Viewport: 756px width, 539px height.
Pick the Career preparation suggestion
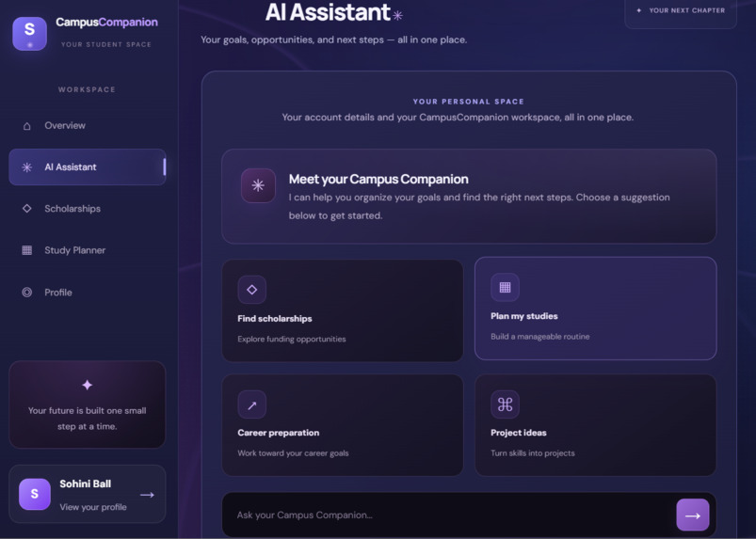(x=343, y=425)
